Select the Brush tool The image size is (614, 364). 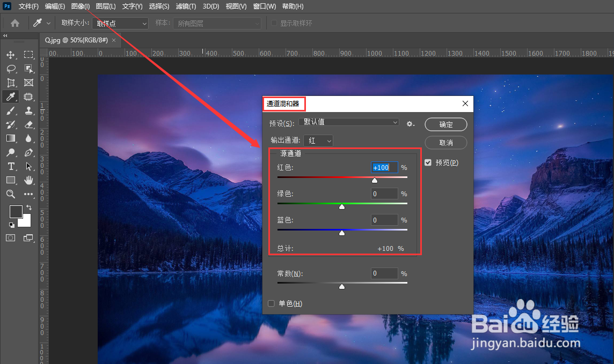11,110
